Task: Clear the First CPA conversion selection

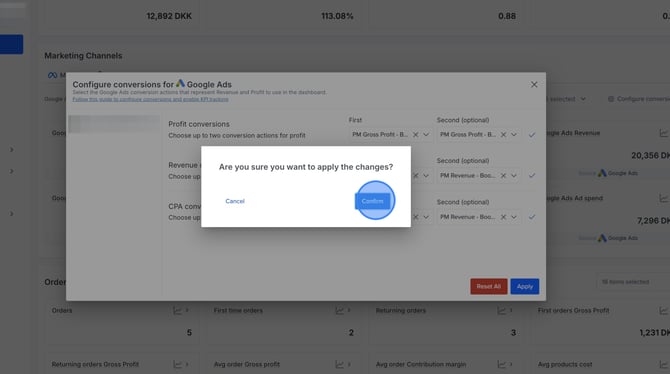Action: coord(415,217)
